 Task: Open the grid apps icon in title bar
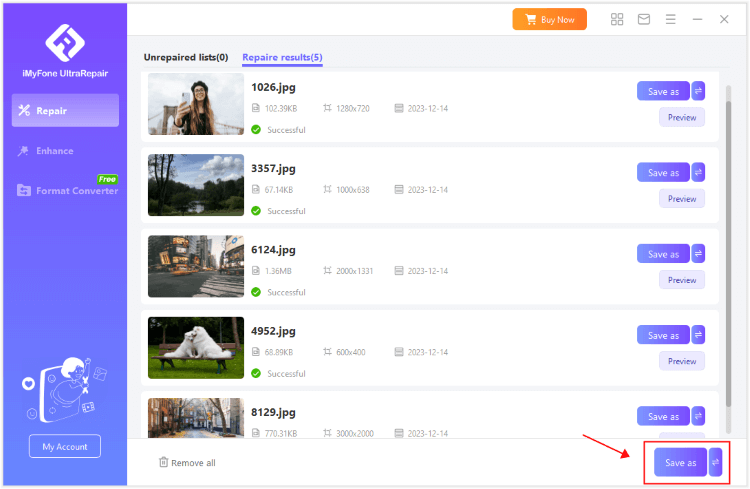point(617,19)
